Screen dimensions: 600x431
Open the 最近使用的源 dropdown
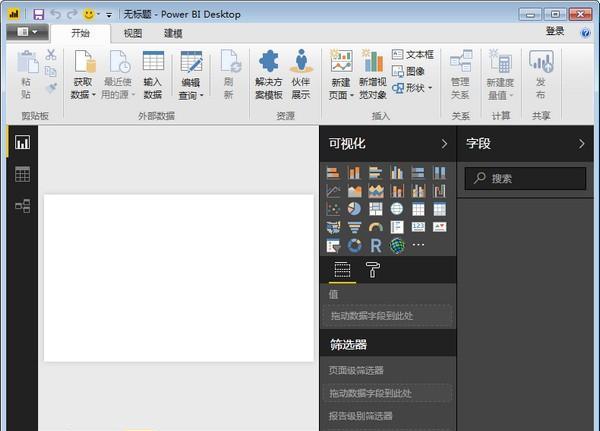click(x=118, y=75)
